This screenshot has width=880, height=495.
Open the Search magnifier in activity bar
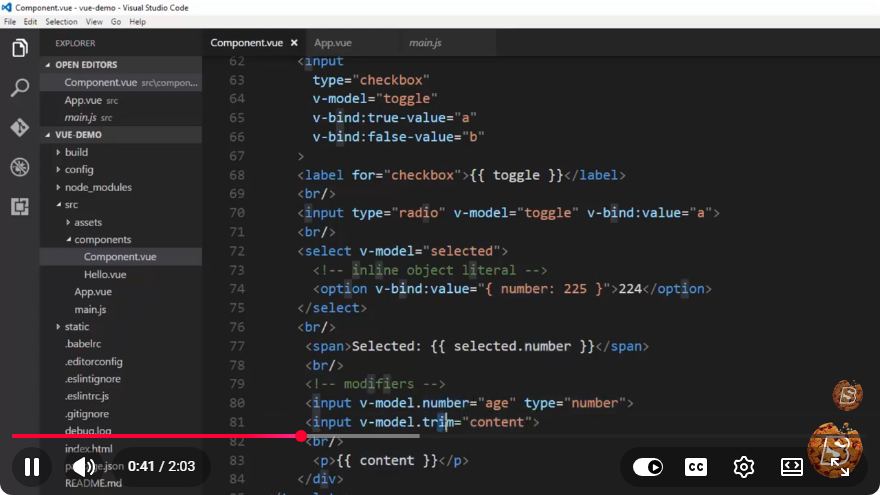20,88
